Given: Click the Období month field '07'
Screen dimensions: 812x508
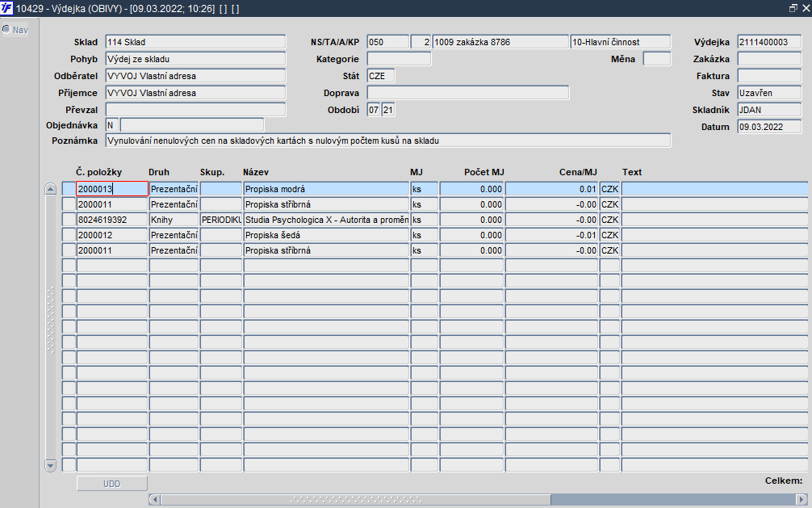Looking at the screenshot, I should (x=374, y=110).
